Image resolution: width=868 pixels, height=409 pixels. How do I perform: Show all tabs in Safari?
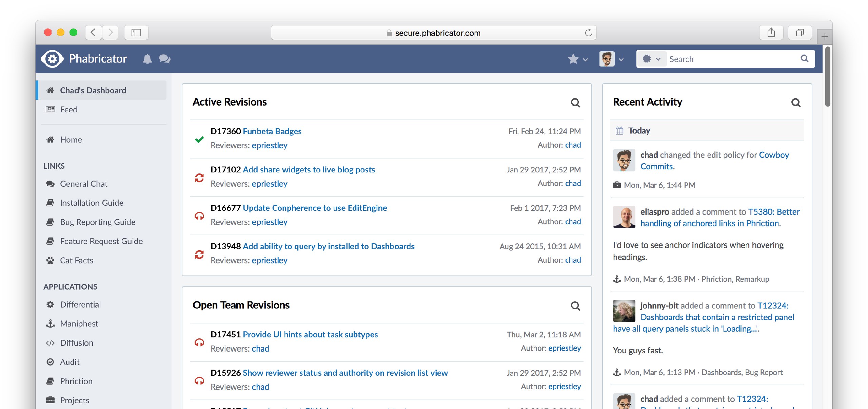tap(800, 33)
